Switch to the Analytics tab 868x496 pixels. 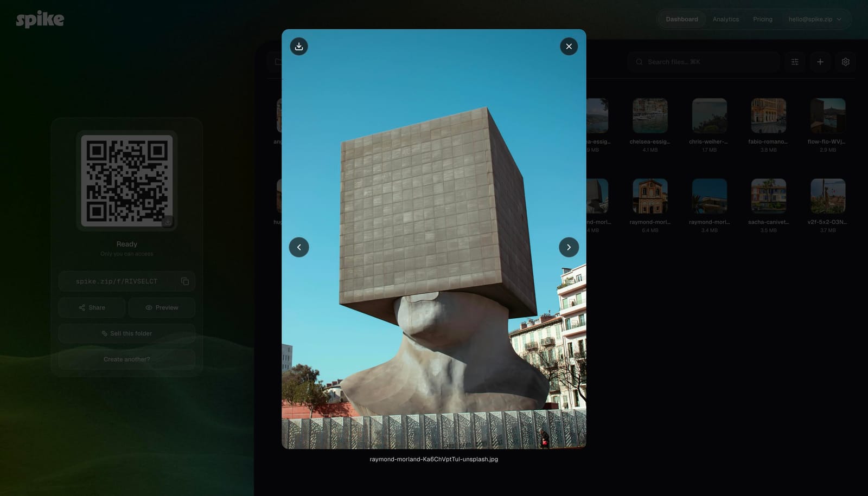(x=725, y=20)
